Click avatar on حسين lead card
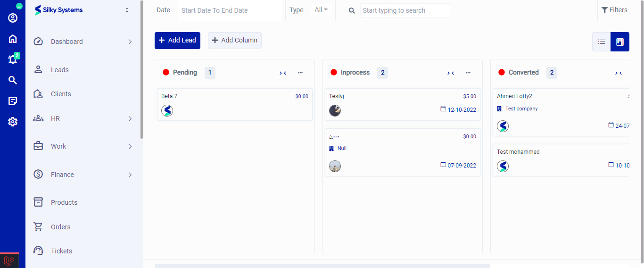 pos(335,166)
